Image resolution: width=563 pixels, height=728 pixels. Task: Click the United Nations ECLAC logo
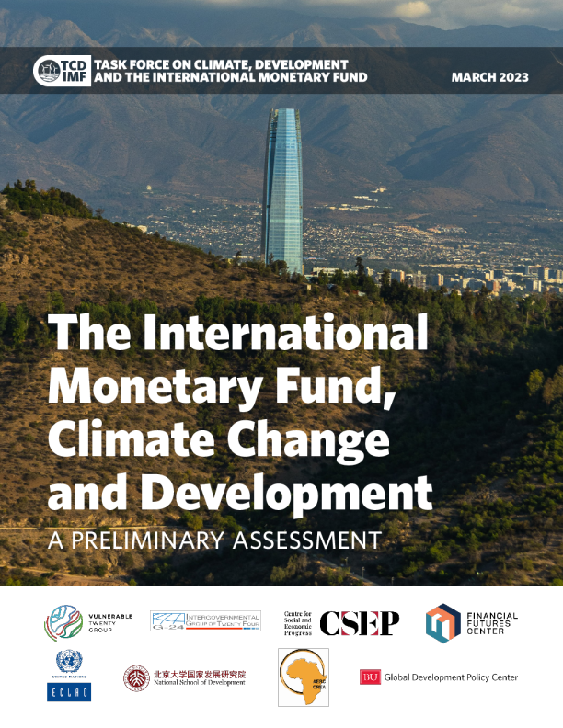pos(69,676)
